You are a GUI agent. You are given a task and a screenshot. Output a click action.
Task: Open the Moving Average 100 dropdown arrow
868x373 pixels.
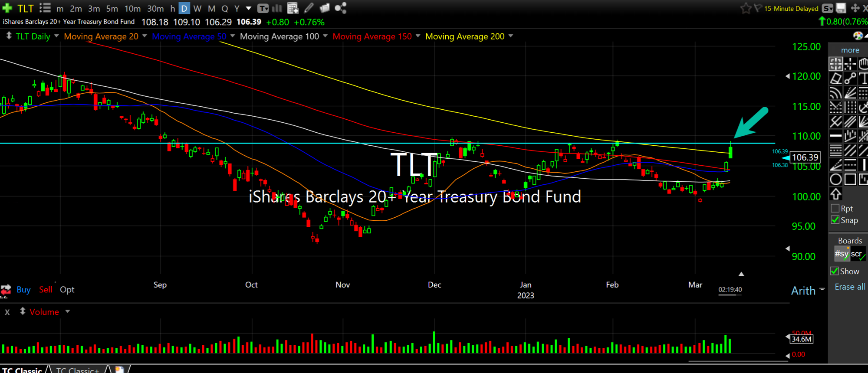point(325,36)
